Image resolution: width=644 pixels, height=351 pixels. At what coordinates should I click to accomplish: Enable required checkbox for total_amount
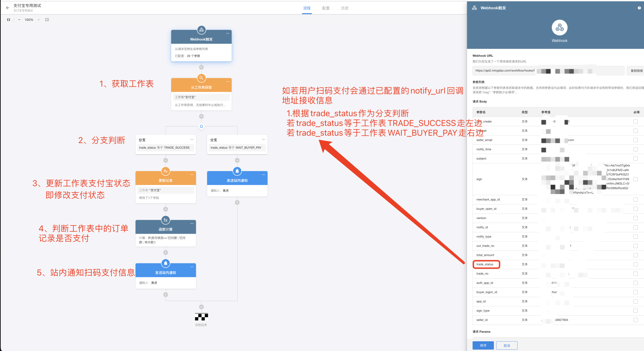pyautogui.click(x=635, y=255)
